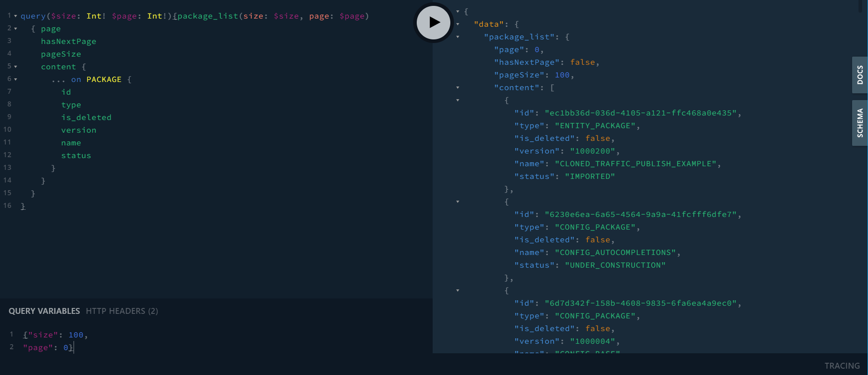The width and height of the screenshot is (868, 375).
Task: Click the PACKAGE type name in the query
Action: click(104, 79)
